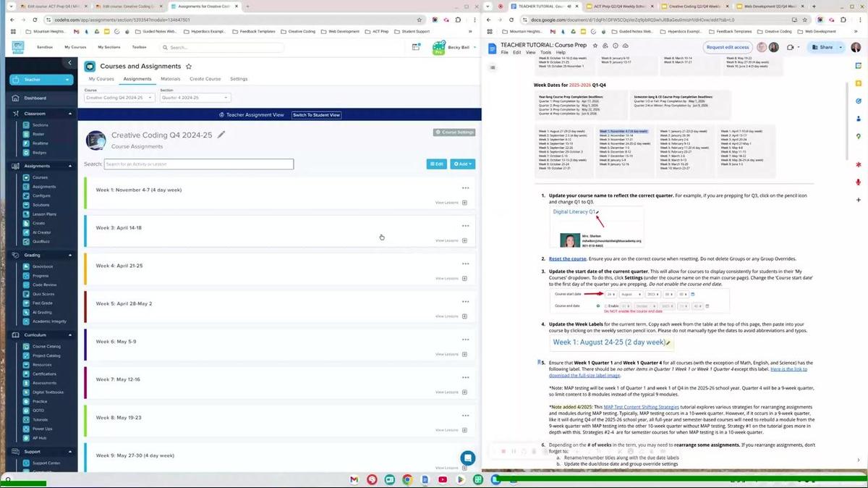Open Gradebook in the Grading sidebar section
868x488 pixels.
click(x=43, y=266)
